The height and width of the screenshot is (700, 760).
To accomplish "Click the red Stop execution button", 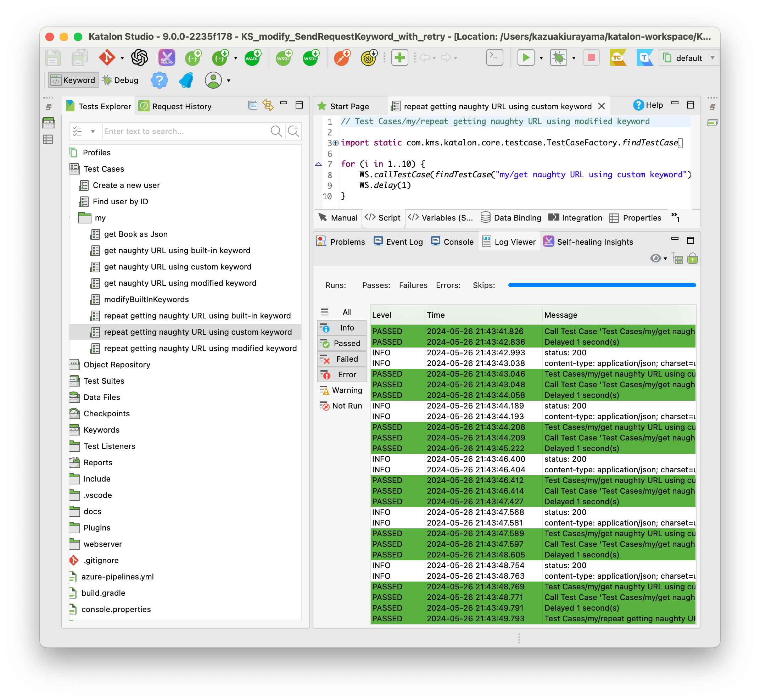I will 591,57.
